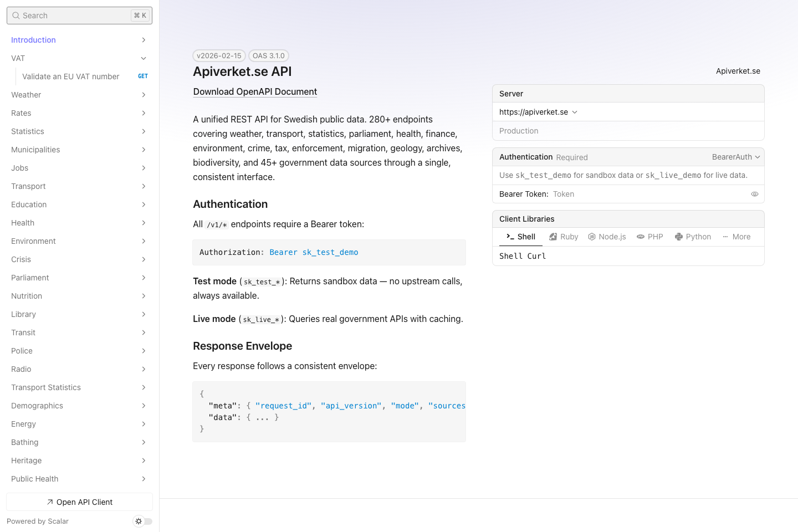Toggle the dark mode switch
This screenshot has width=798, height=532.
142,521
